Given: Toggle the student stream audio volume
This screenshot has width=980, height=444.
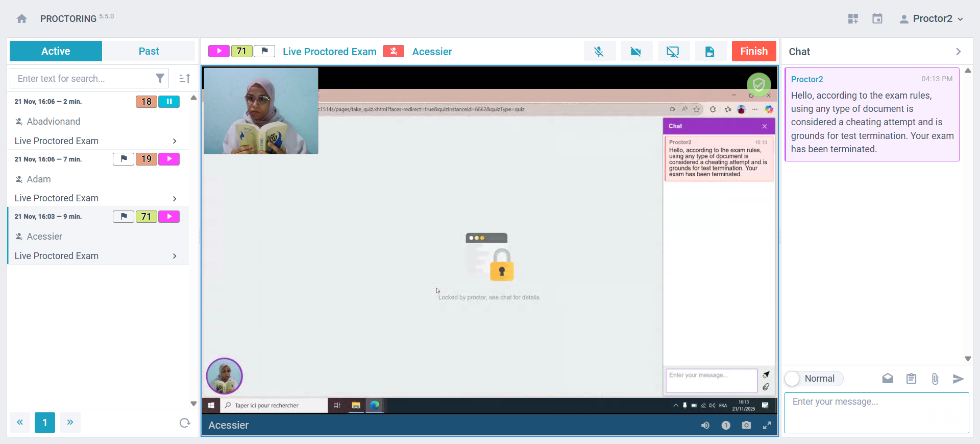Looking at the screenshot, I should click(x=705, y=425).
